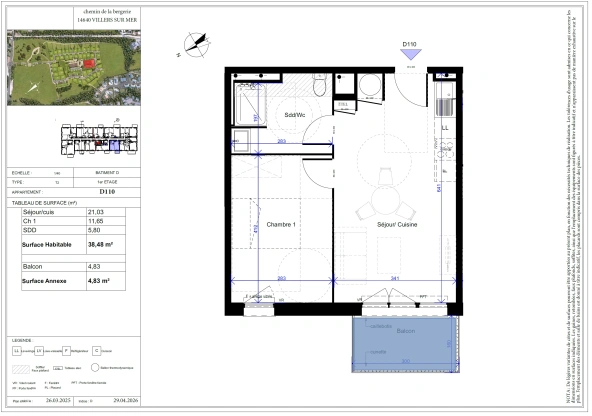Open the aerial site map thumbnail
This screenshot has height=416, width=592.
tap(74, 68)
